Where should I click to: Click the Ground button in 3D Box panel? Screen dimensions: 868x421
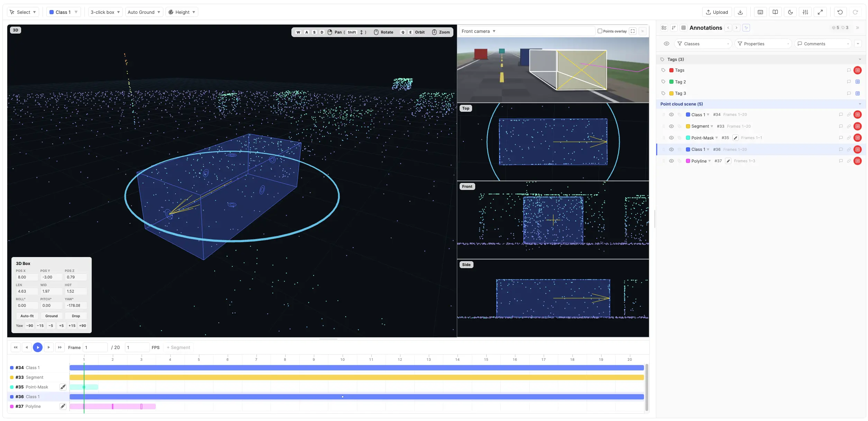pyautogui.click(x=51, y=316)
